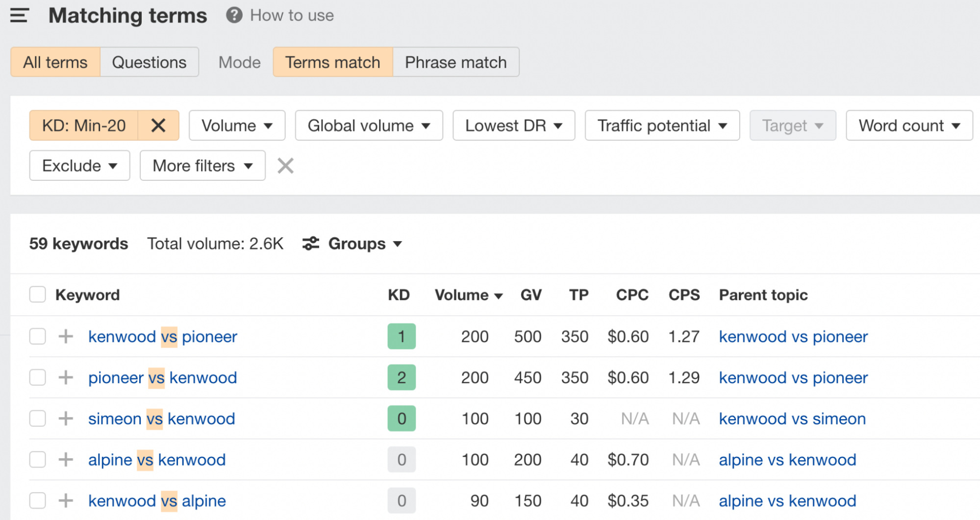Open the 'alpine vs kenwood' parent topic

[787, 459]
